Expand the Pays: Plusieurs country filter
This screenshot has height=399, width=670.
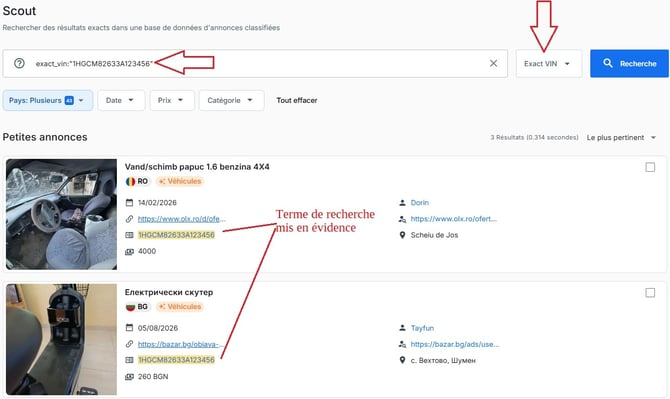tap(47, 100)
